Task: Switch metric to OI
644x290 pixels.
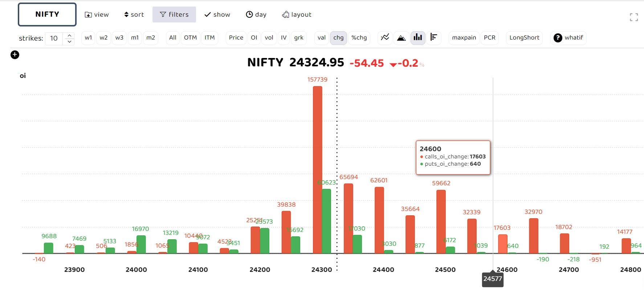Action: click(x=254, y=38)
